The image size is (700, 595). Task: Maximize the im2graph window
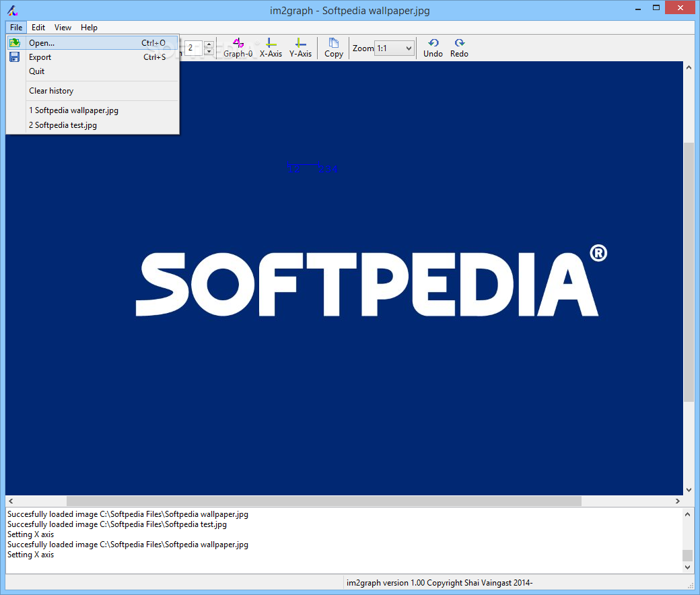point(656,8)
